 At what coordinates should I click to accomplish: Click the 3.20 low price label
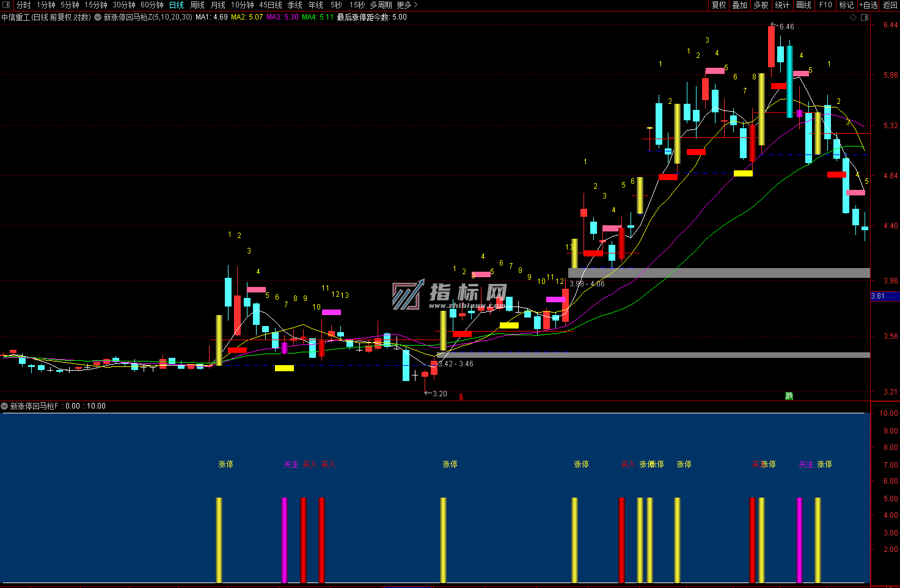click(439, 394)
